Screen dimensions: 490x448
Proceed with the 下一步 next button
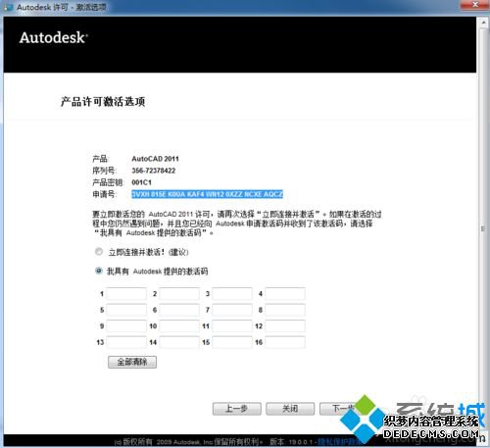point(343,409)
